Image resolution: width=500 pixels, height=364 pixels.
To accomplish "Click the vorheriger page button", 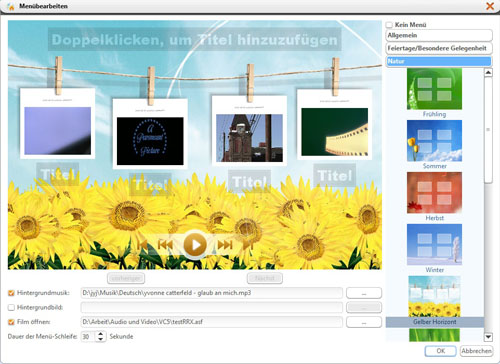I will coord(126,278).
